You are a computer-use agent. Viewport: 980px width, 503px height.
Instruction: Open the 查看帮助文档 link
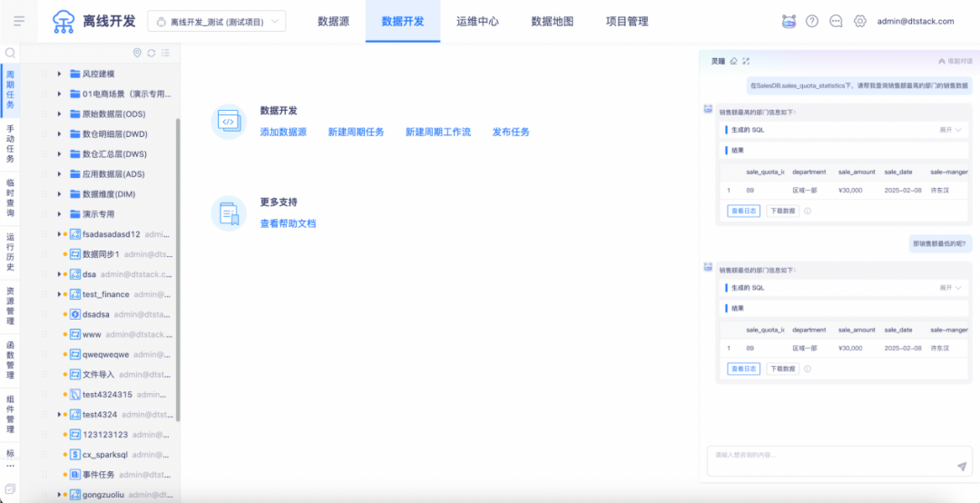(289, 222)
